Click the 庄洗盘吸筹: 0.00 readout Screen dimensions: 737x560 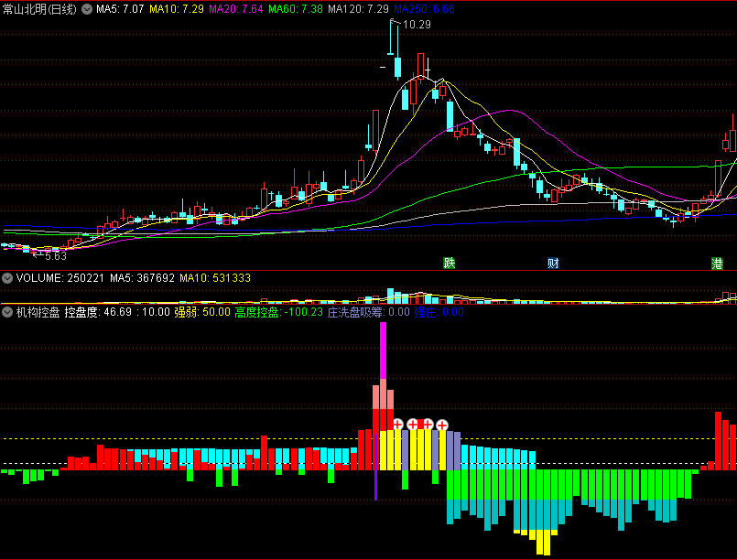368,312
